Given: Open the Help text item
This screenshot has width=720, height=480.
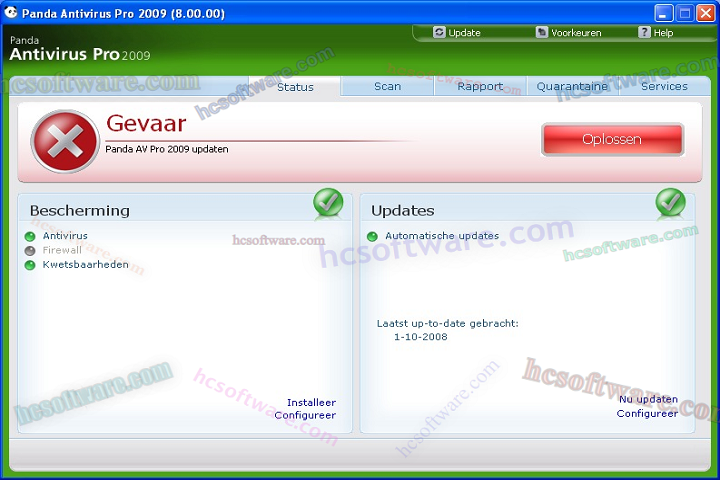Looking at the screenshot, I should tap(664, 33).
